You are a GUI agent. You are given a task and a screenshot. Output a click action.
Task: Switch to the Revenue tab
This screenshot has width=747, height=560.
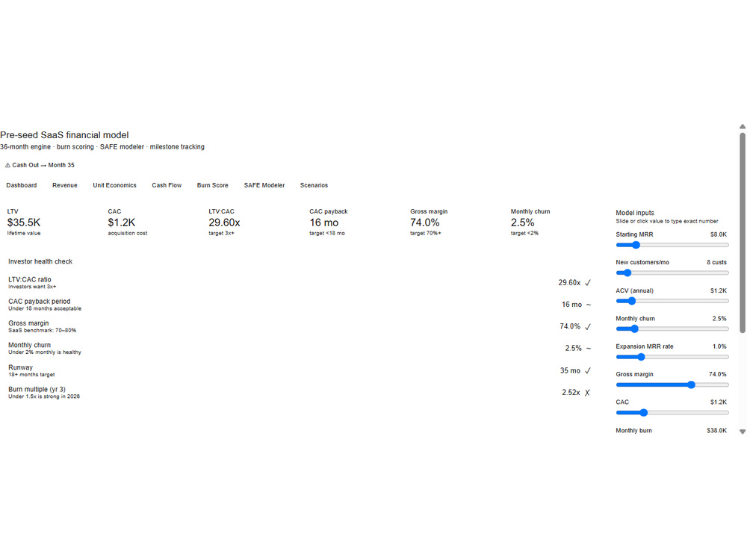pyautogui.click(x=65, y=185)
